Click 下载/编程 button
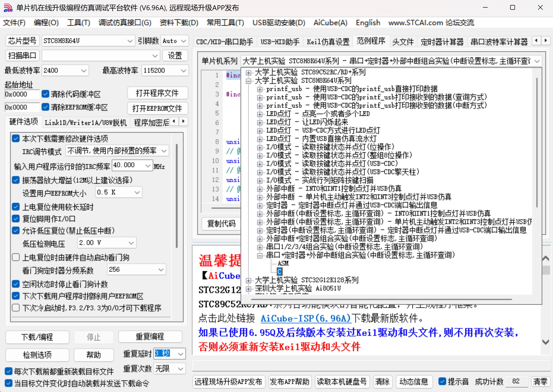 tap(37, 337)
